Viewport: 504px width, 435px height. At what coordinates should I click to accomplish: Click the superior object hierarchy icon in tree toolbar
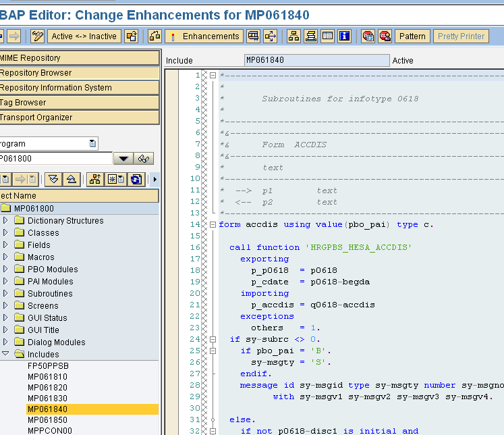point(95,179)
